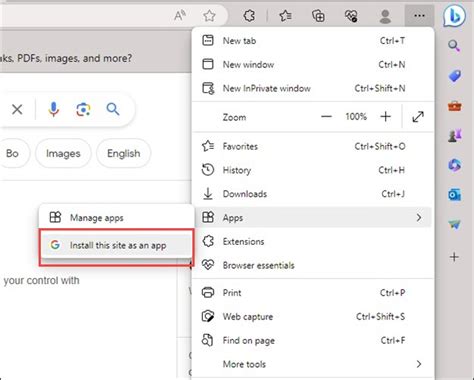Click the Settings and more three-dots button

(x=419, y=15)
